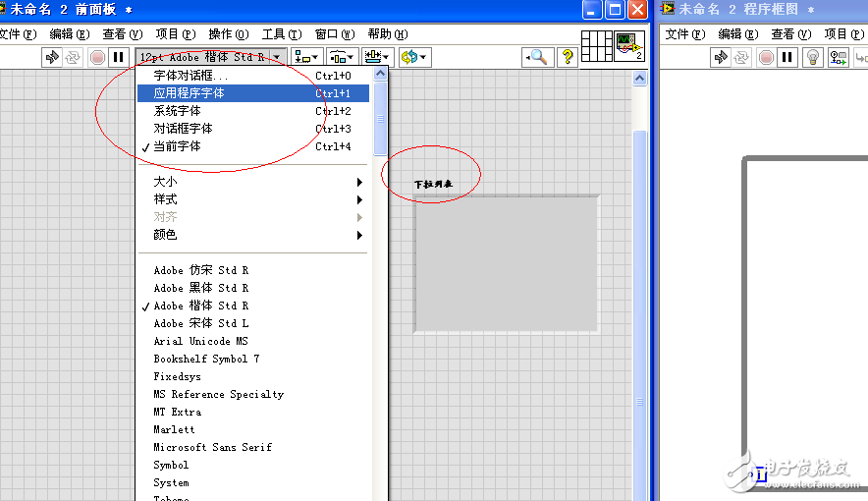Screen dimensions: 868x501
Task: Expand the 样式 submenu
Action: click(253, 199)
